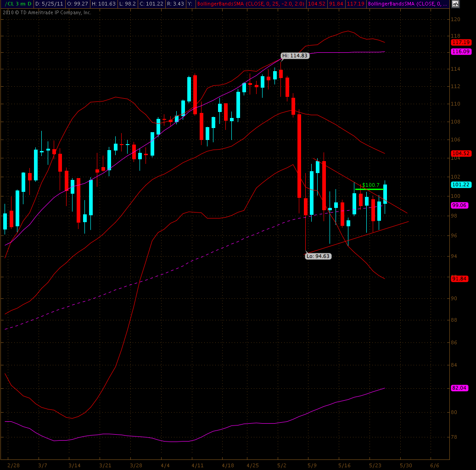This screenshot has width=476, height=470.
Task: Select the magenta BollingerBandsSMA study label
Action: (x=407, y=4)
